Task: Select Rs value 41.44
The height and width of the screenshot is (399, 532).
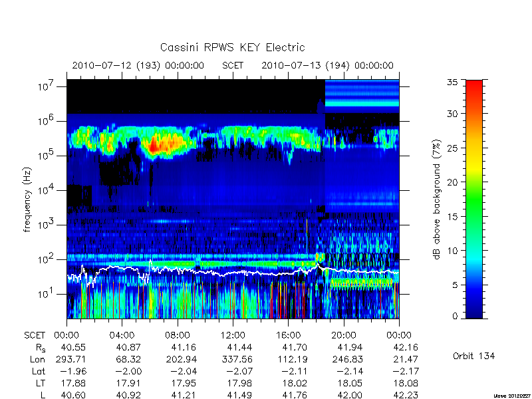Action: (239, 347)
